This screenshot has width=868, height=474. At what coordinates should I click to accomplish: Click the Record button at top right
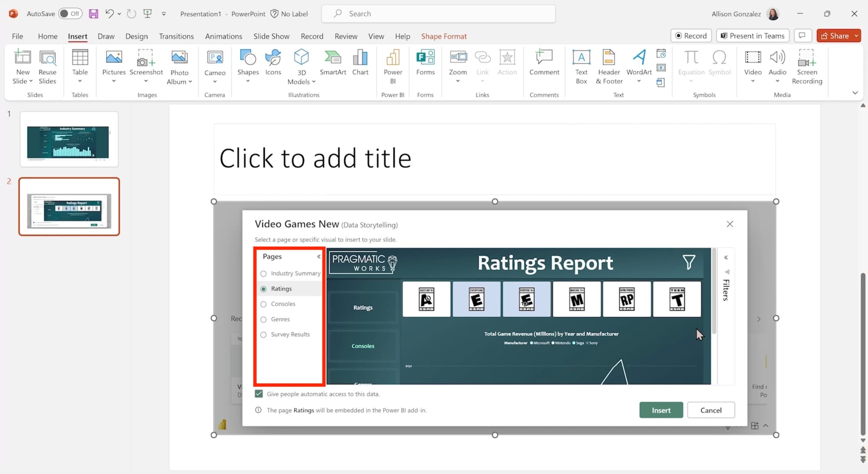pyautogui.click(x=691, y=36)
